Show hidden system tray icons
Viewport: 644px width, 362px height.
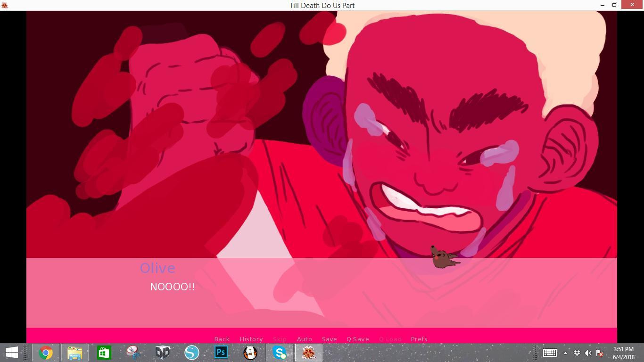(565, 353)
